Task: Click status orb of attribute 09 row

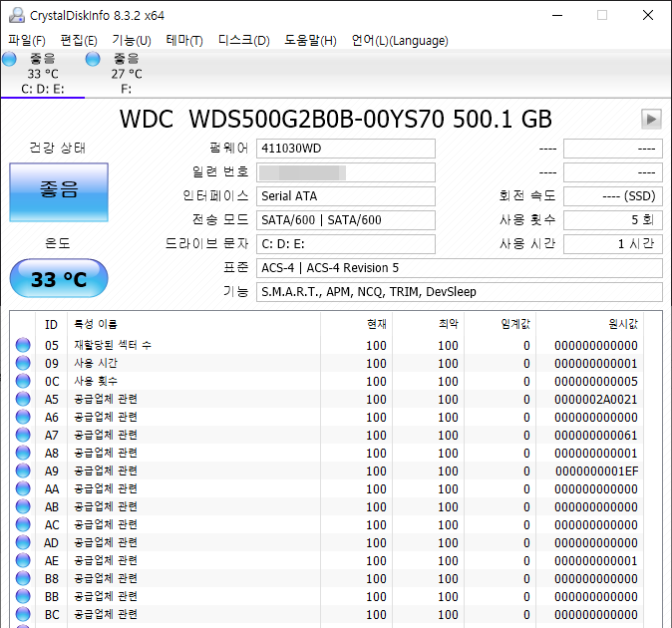Action: 23,363
